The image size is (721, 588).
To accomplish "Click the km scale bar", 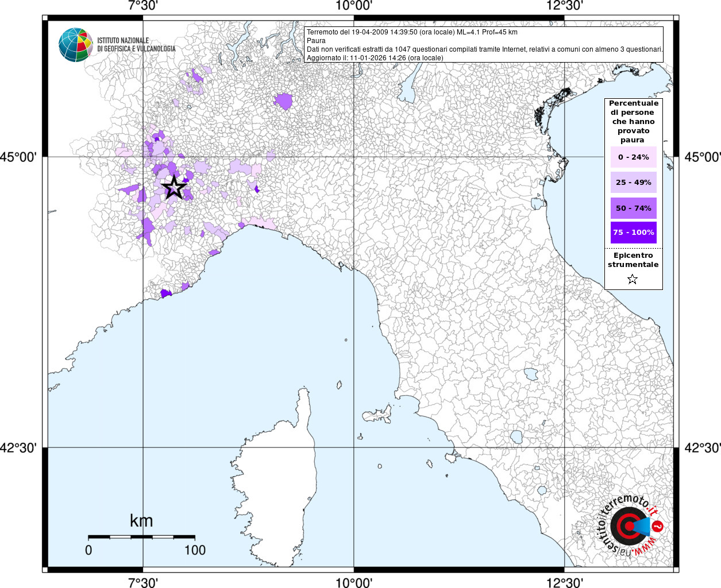I will (141, 537).
